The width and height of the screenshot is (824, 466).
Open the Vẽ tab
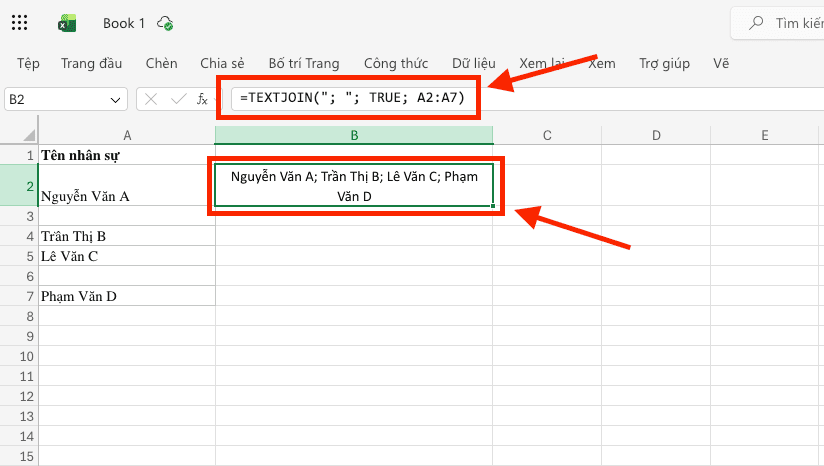tap(721, 64)
